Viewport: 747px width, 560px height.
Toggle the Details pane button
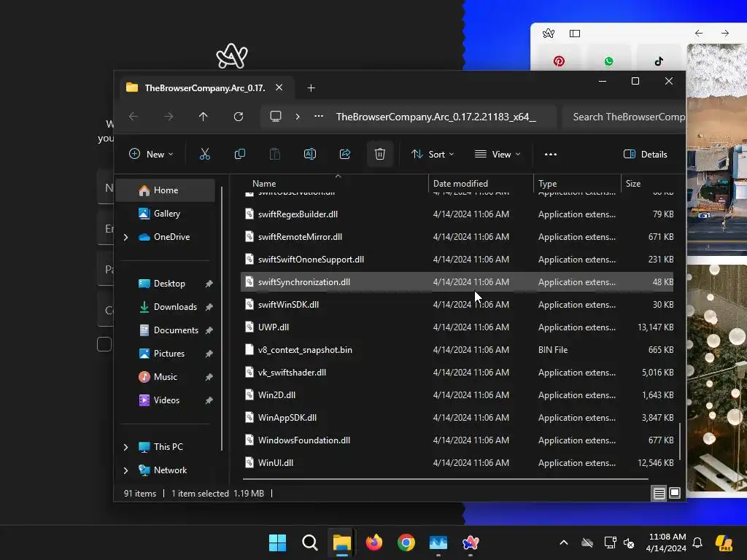point(645,155)
